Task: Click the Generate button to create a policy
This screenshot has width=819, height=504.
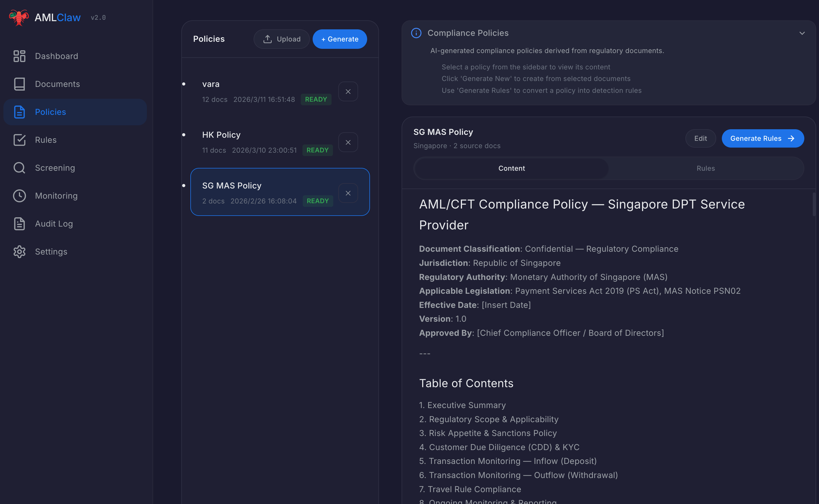Action: (340, 39)
